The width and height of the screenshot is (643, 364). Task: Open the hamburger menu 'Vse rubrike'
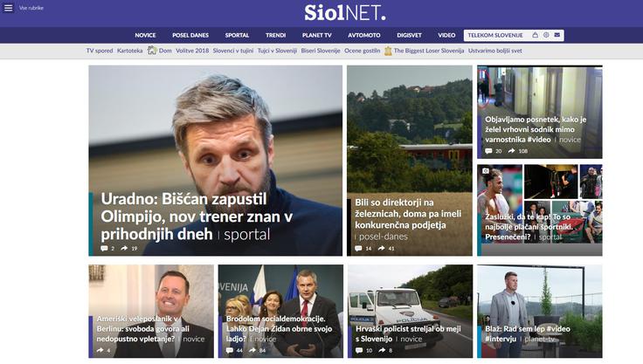pos(8,8)
